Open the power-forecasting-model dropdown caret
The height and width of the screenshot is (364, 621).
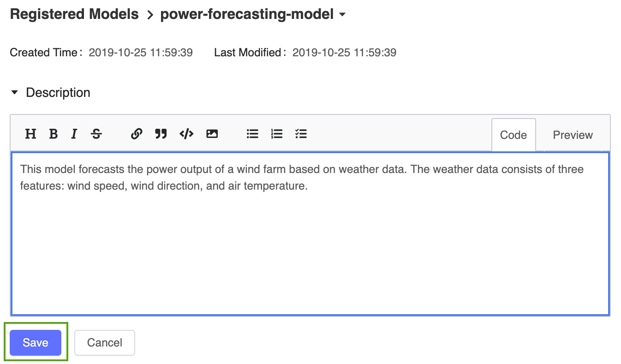[x=342, y=15]
